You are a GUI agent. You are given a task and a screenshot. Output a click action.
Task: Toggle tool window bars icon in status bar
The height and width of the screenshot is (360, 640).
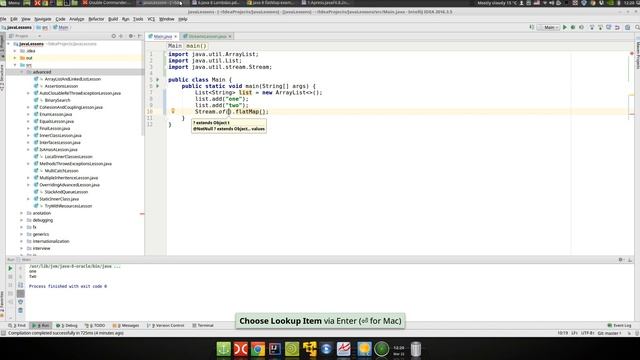pyautogui.click(x=3, y=333)
